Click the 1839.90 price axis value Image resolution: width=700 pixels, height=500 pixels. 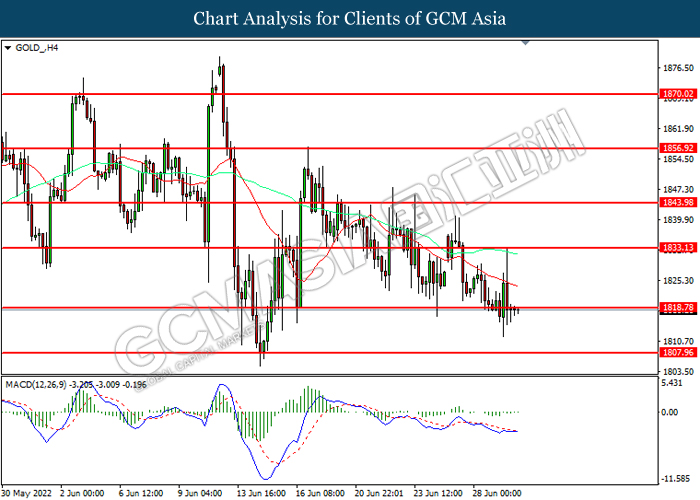(x=679, y=220)
